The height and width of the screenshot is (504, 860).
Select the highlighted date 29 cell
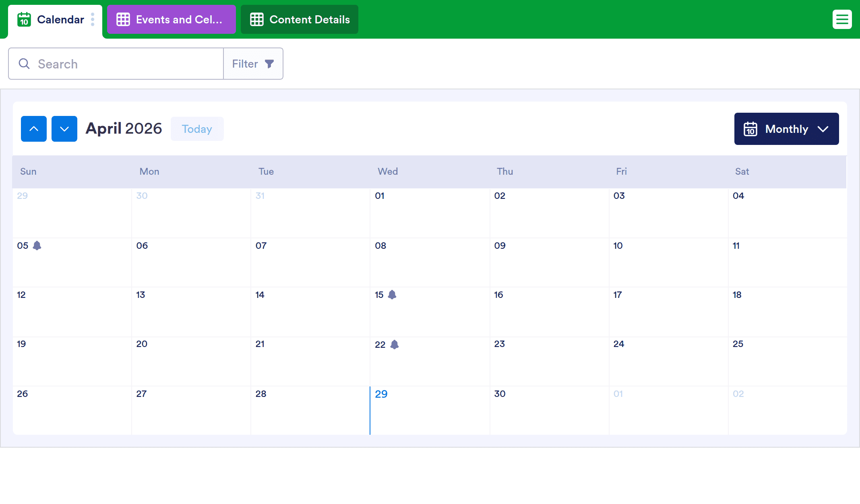point(429,411)
